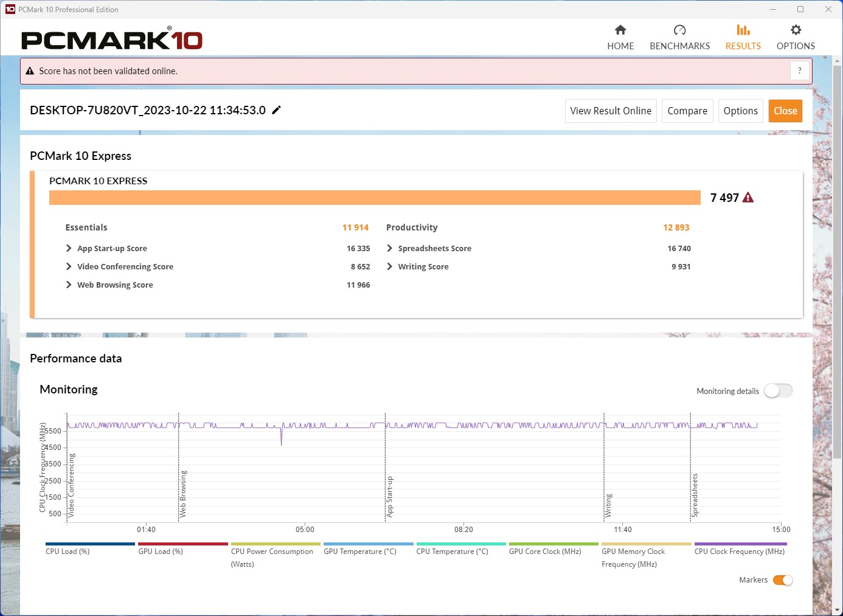
Task: Turn off the Markers toggle
Action: click(x=782, y=580)
